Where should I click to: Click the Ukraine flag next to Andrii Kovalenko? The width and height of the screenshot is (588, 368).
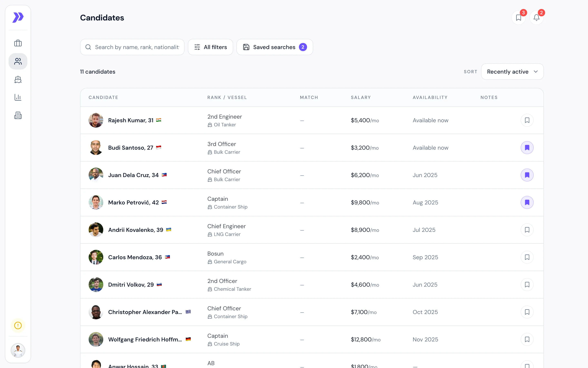click(169, 230)
